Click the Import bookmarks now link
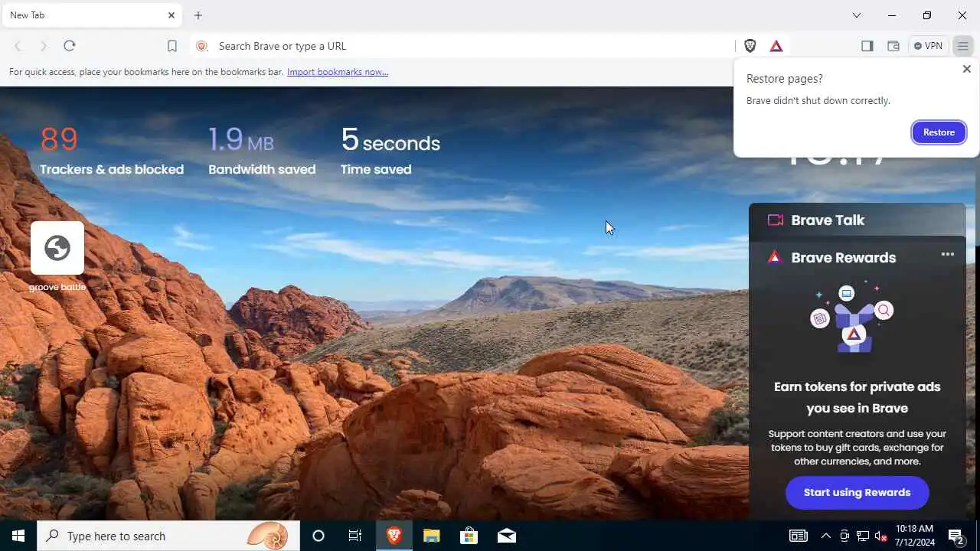Image resolution: width=980 pixels, height=551 pixels. click(x=338, y=72)
